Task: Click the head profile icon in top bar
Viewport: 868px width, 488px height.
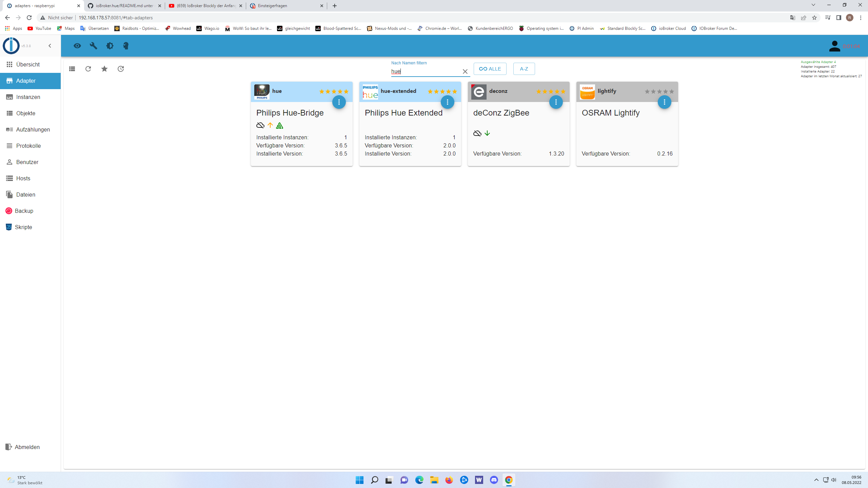Action: (x=126, y=46)
